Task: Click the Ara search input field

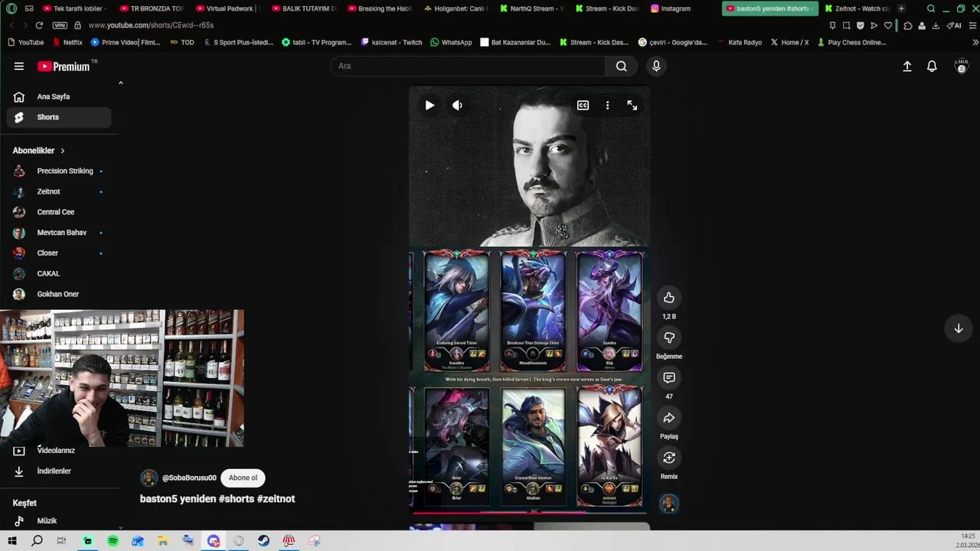Action: pyautogui.click(x=469, y=67)
